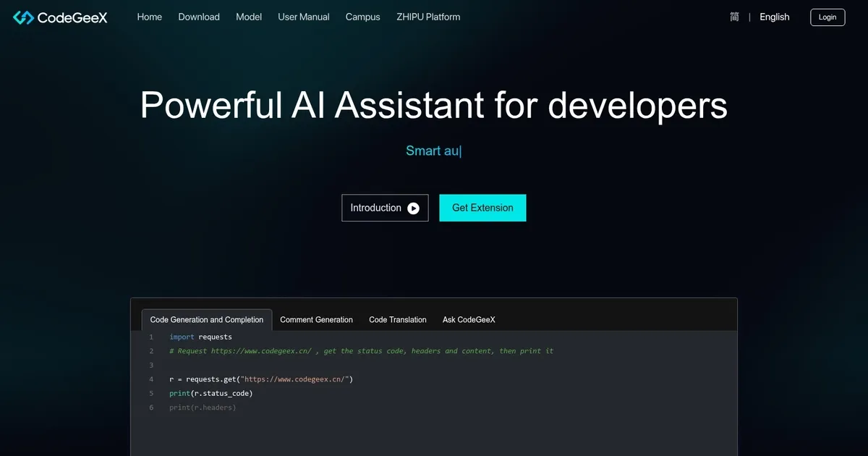
Task: Open the User Manual
Action: (x=304, y=17)
